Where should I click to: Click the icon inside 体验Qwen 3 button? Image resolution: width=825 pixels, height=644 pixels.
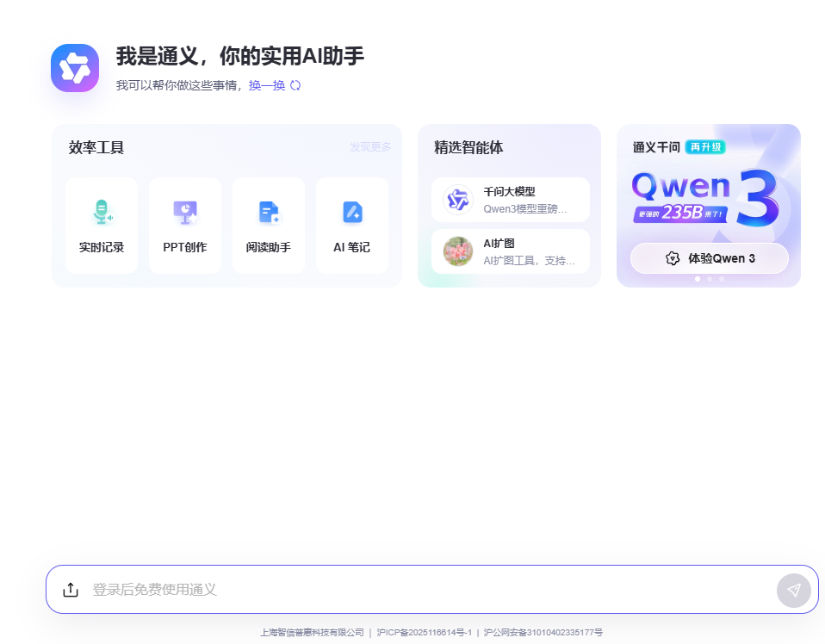coord(673,258)
